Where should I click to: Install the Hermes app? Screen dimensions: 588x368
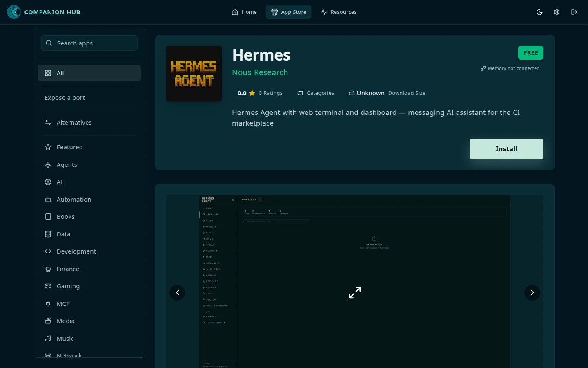506,149
